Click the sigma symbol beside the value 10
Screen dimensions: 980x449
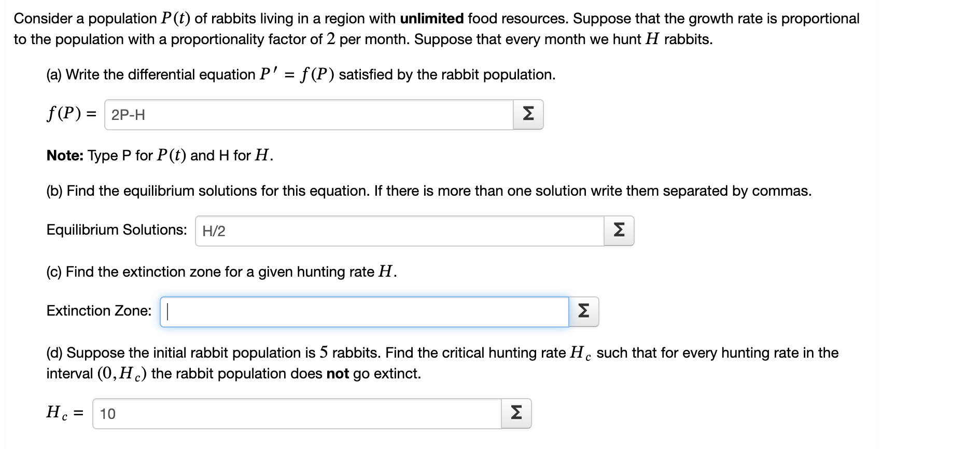pyautogui.click(x=517, y=413)
